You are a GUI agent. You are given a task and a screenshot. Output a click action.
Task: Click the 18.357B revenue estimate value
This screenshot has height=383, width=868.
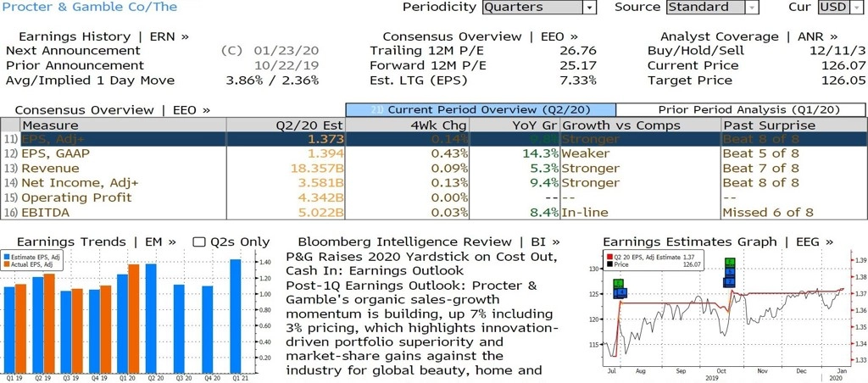tap(317, 169)
